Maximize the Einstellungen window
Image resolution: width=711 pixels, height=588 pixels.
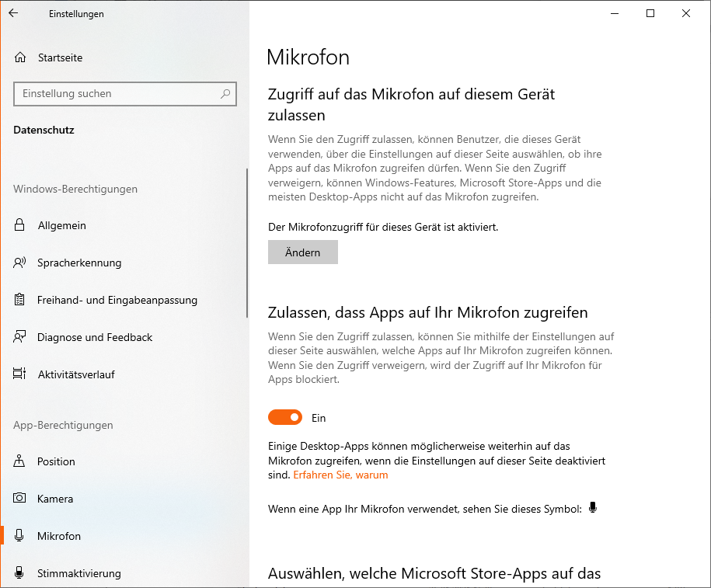tap(650, 13)
